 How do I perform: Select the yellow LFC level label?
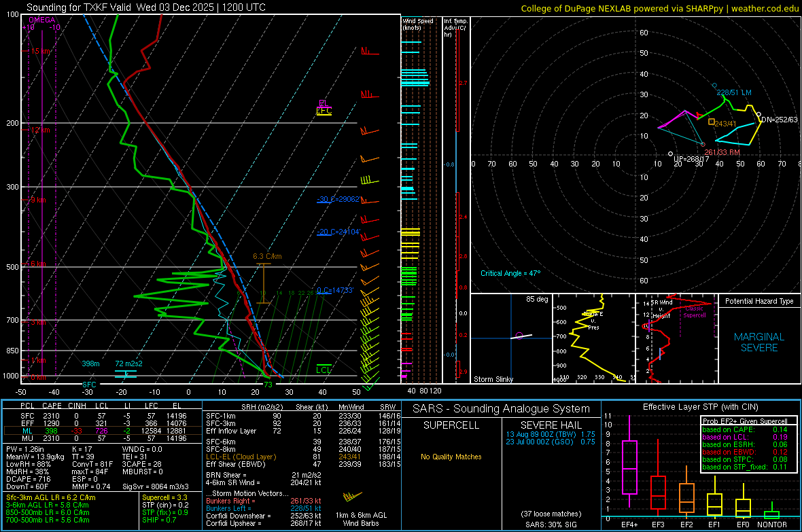(324, 111)
